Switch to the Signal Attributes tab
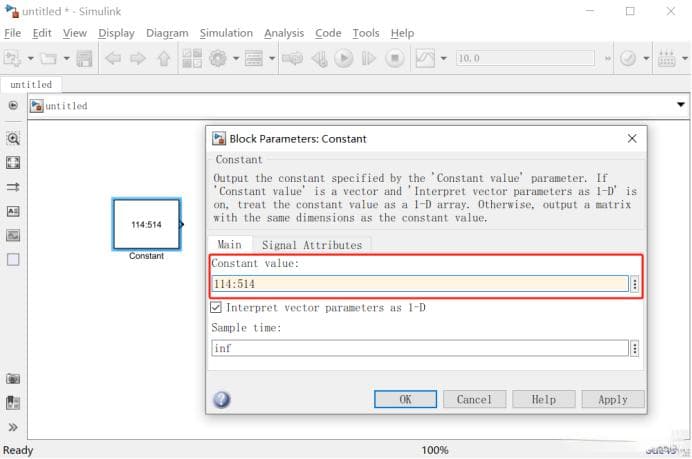This screenshot has height=459, width=692. [312, 245]
